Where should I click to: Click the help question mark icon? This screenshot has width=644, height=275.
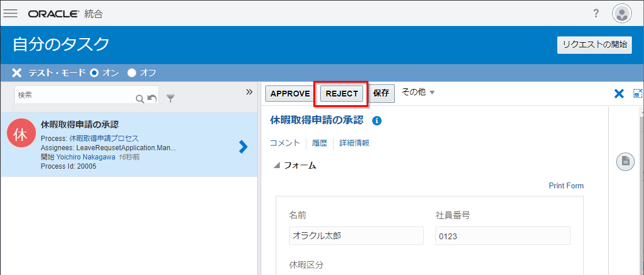tap(596, 13)
